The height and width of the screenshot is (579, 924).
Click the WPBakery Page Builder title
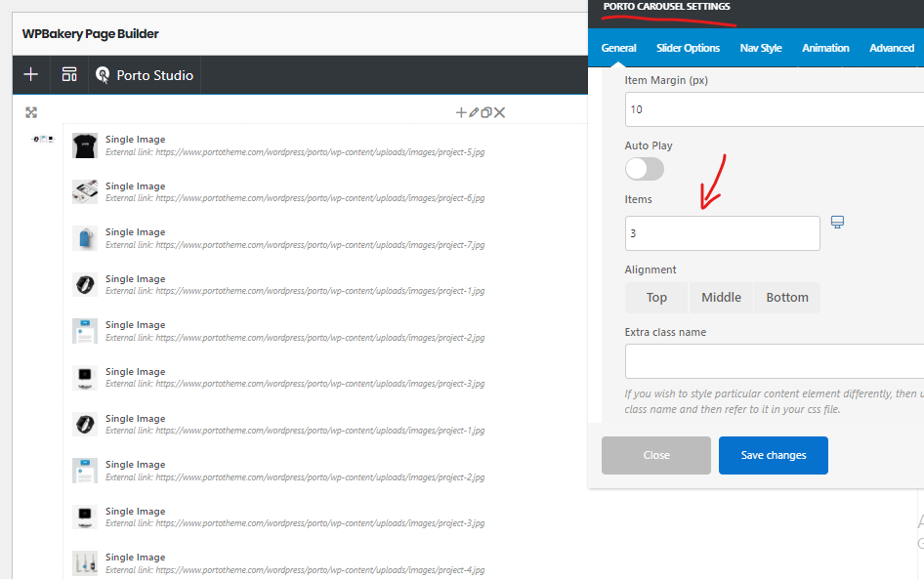[91, 34]
